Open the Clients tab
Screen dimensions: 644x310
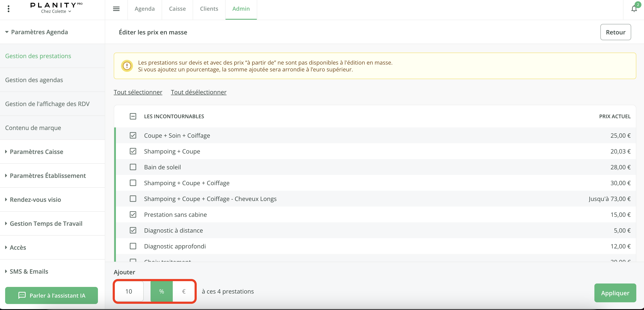click(209, 9)
